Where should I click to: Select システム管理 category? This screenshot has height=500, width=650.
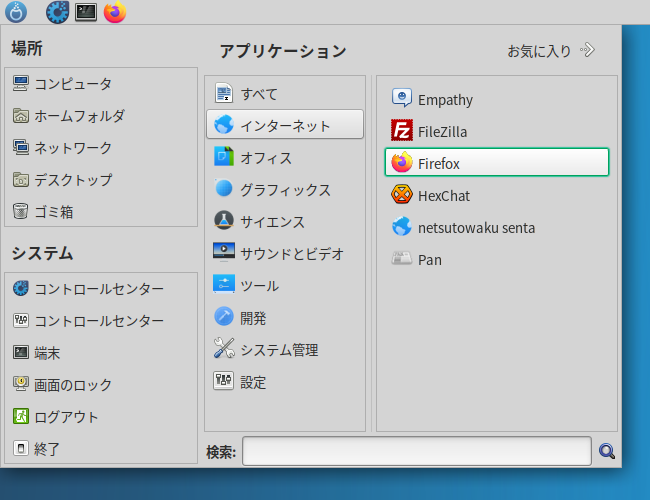(x=285, y=349)
